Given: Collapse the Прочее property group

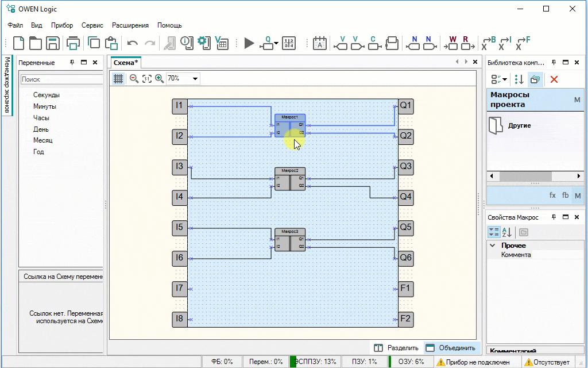Looking at the screenshot, I should [493, 246].
